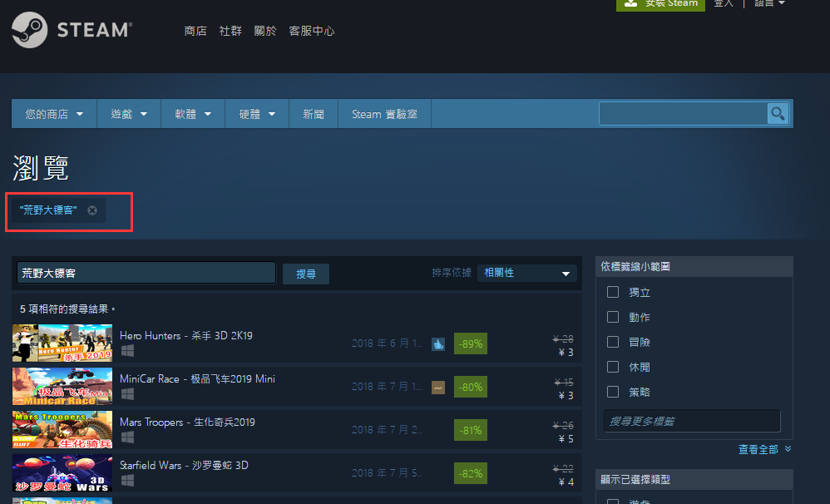The height and width of the screenshot is (504, 830).
Task: Click the 荒野大镖客 search term field
Action: tap(146, 273)
